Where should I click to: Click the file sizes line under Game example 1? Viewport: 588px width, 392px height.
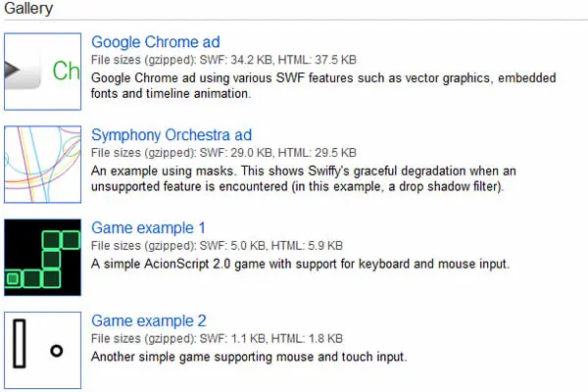217,246
